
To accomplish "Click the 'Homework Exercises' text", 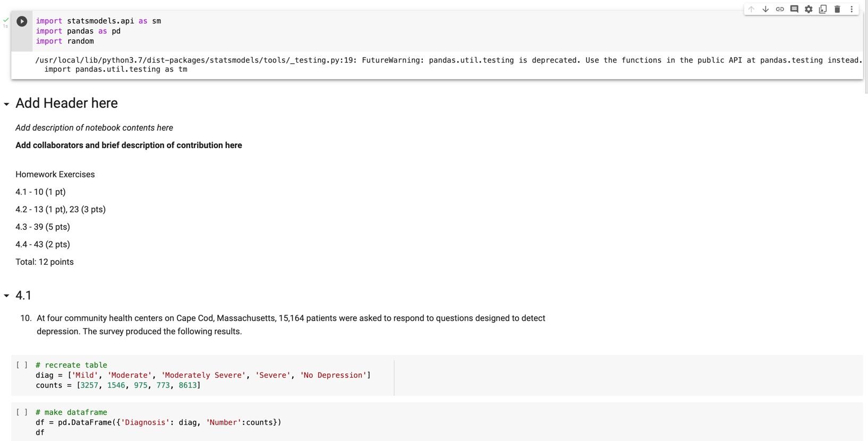I will click(55, 175).
